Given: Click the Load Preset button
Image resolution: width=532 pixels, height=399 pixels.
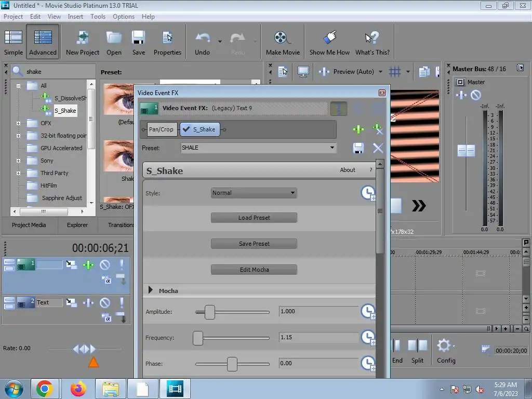Looking at the screenshot, I should pyautogui.click(x=254, y=218).
